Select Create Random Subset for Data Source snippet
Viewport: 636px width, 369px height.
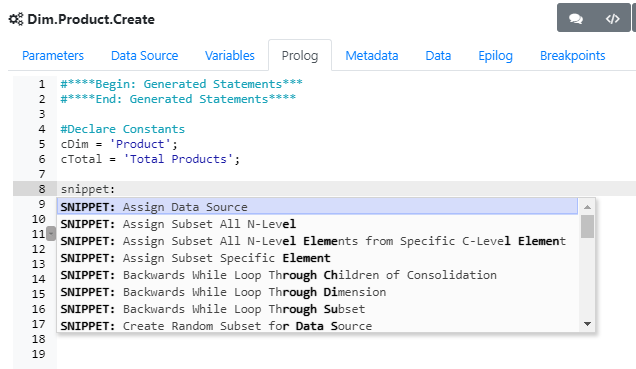[317, 326]
